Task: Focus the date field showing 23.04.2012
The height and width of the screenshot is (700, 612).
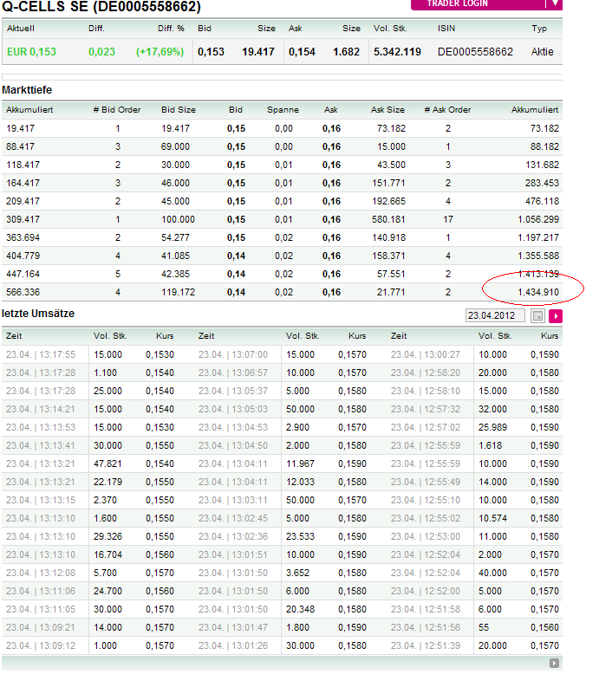Action: (x=495, y=316)
